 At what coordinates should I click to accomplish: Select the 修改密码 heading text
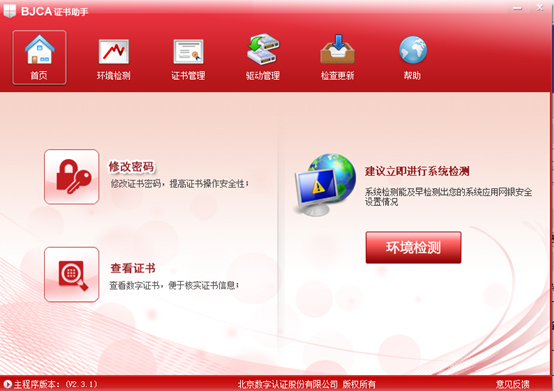point(131,167)
